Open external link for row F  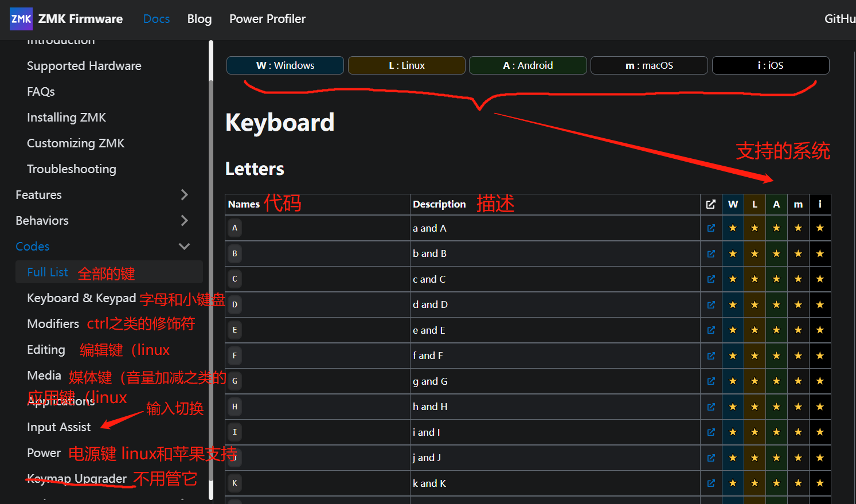(x=711, y=355)
